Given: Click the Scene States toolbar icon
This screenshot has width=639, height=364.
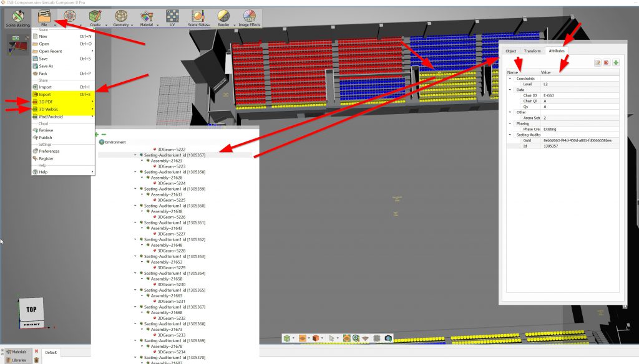Looking at the screenshot, I should pos(198,17).
